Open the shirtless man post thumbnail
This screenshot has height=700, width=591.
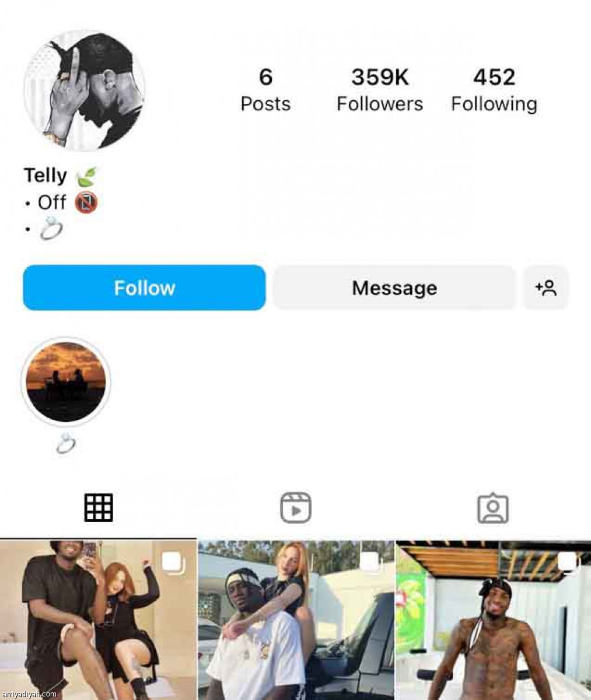[x=494, y=620]
